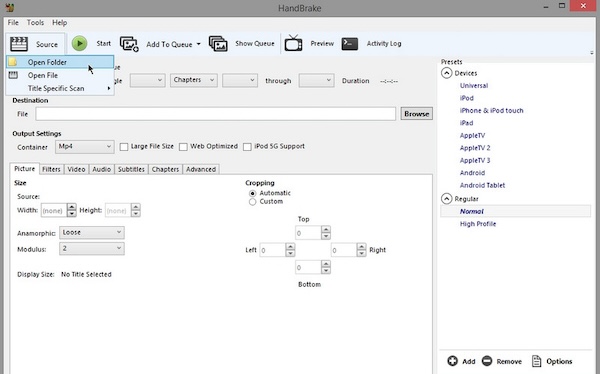Open the Help menu
This screenshot has width=600, height=374.
[60, 23]
